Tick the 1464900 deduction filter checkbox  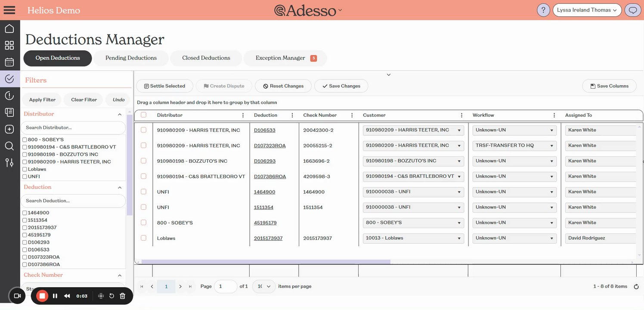coord(25,213)
